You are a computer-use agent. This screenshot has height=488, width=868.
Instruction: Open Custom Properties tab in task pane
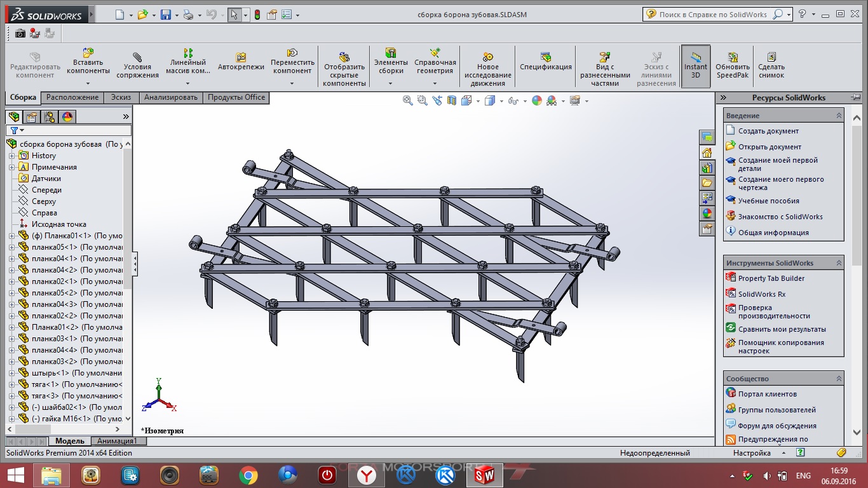click(x=707, y=229)
